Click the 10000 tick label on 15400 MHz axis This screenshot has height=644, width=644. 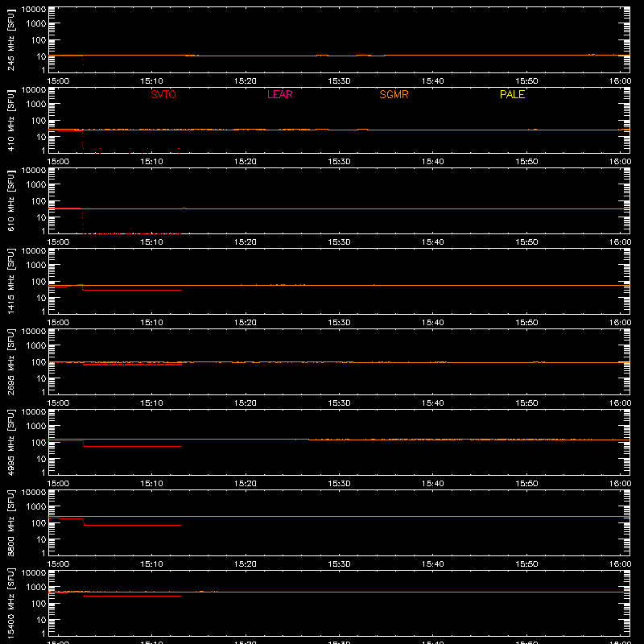point(34,573)
